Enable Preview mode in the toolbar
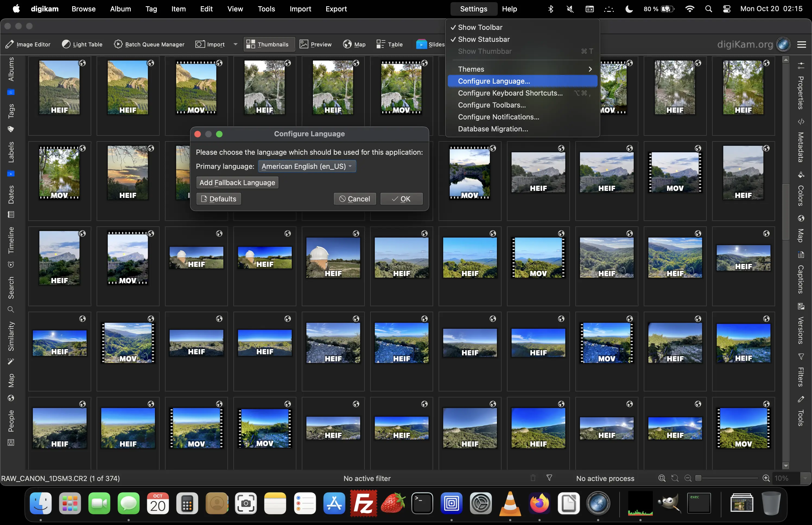 coord(315,44)
